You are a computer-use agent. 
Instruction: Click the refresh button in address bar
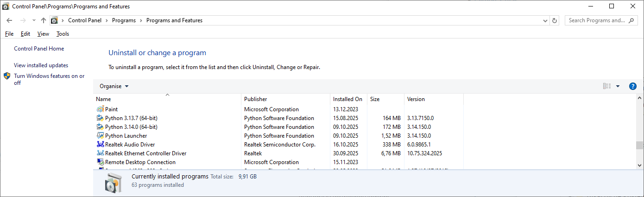pos(555,20)
